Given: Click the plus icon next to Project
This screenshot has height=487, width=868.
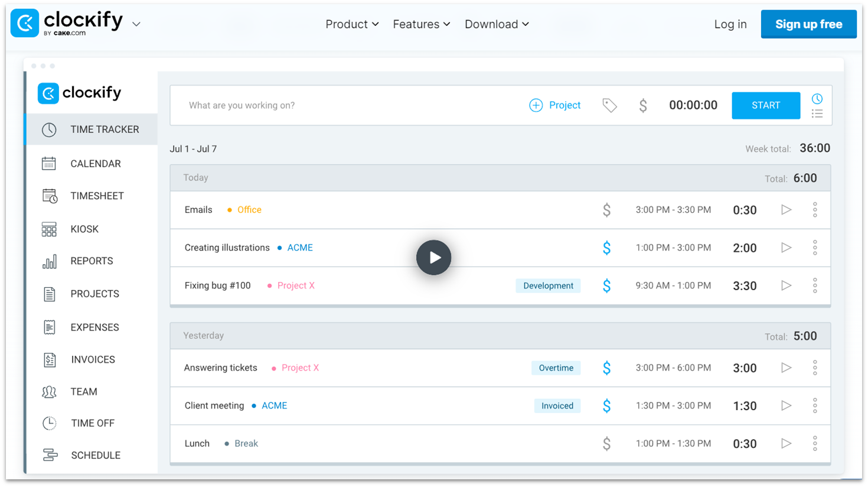Looking at the screenshot, I should click(x=536, y=105).
